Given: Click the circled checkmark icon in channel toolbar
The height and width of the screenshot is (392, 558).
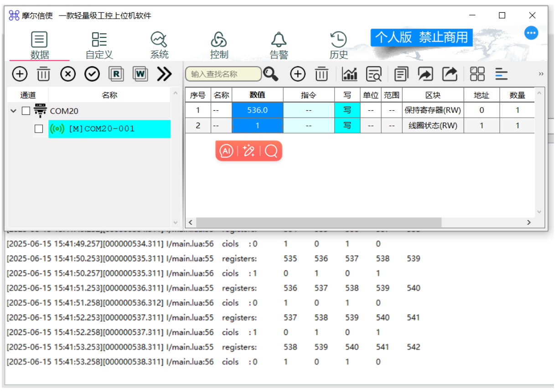Looking at the screenshot, I should point(92,73).
